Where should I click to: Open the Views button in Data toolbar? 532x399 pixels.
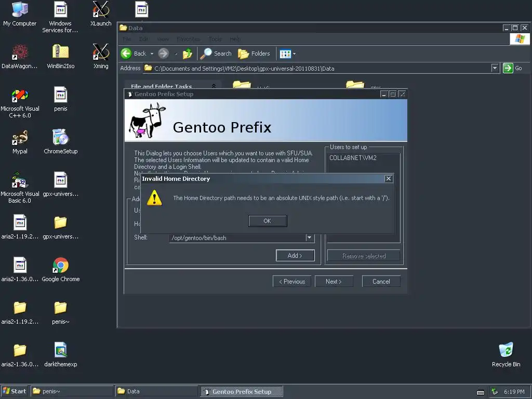[285, 54]
